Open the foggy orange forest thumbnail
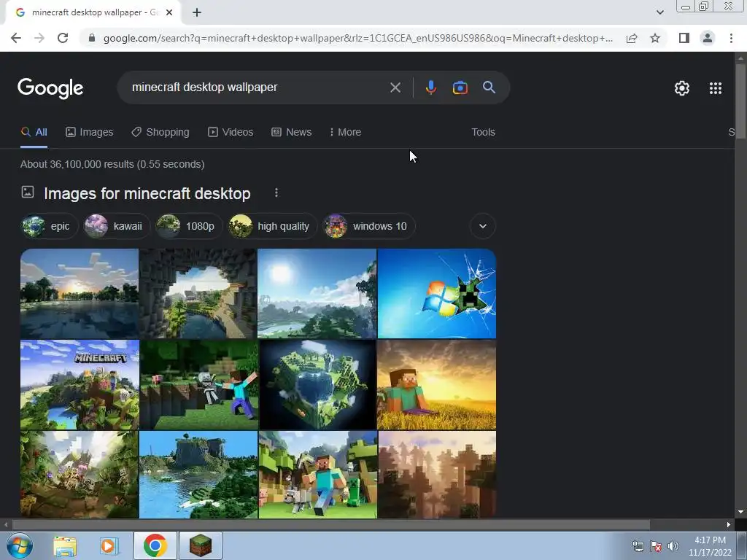747x560 pixels. pos(437,475)
